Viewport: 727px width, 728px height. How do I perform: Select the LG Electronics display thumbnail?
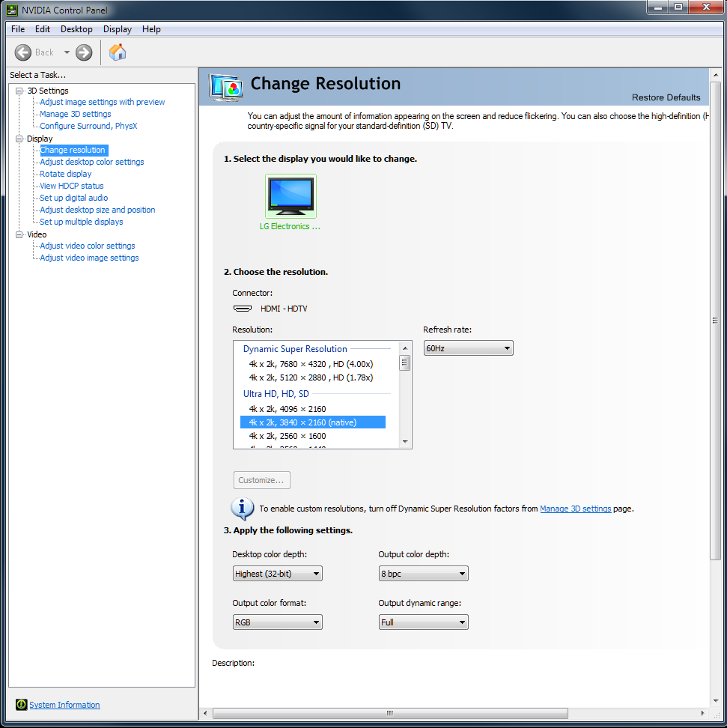[x=291, y=196]
